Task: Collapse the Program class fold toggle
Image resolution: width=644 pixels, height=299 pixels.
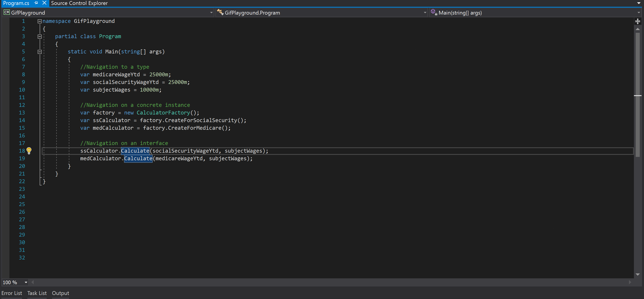Action: 39,37
